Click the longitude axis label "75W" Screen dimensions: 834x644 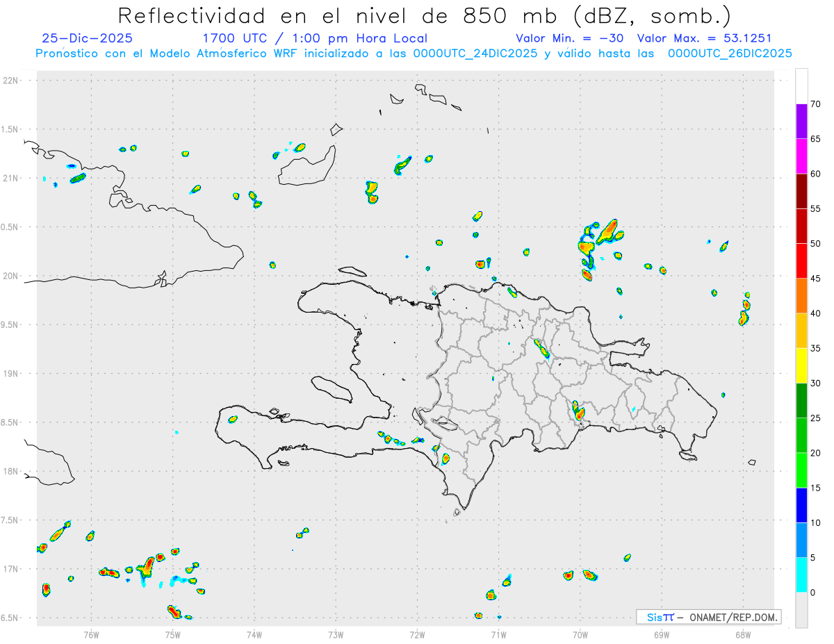coord(173,634)
